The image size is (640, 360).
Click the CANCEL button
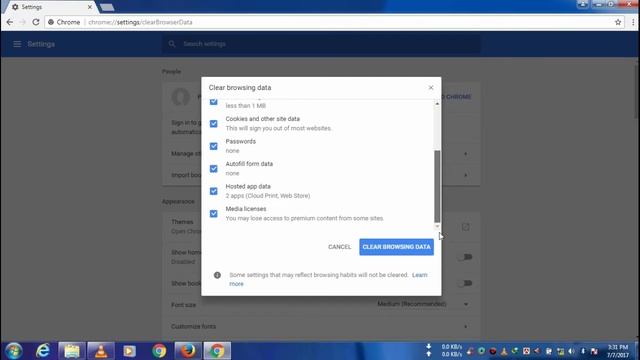coord(339,247)
